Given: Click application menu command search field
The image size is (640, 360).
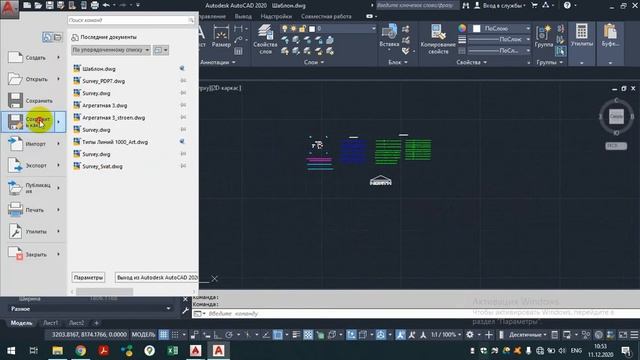Looking at the screenshot, I should pos(131,20).
